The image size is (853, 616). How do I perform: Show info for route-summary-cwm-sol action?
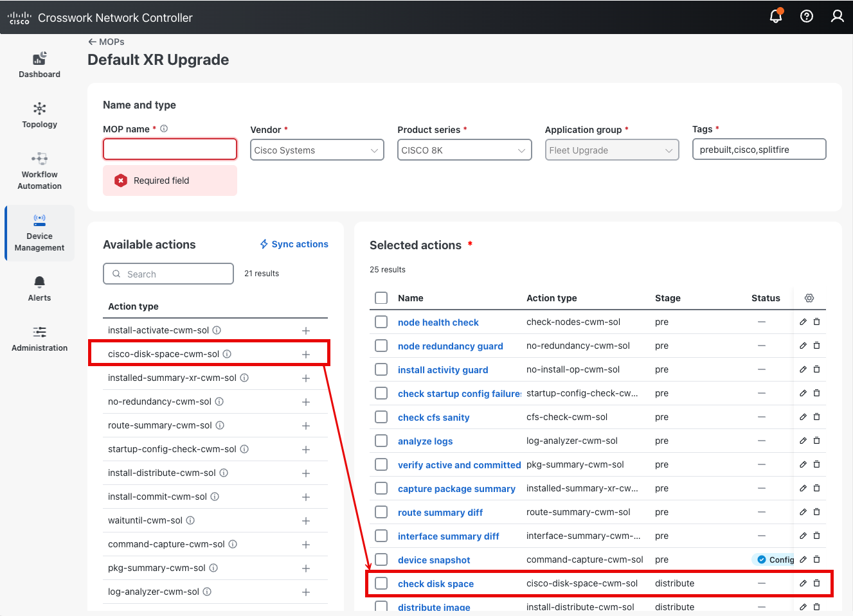pos(220,425)
